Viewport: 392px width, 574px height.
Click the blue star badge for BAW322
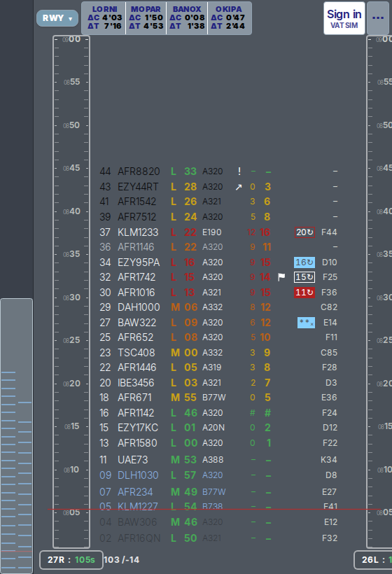306,323
